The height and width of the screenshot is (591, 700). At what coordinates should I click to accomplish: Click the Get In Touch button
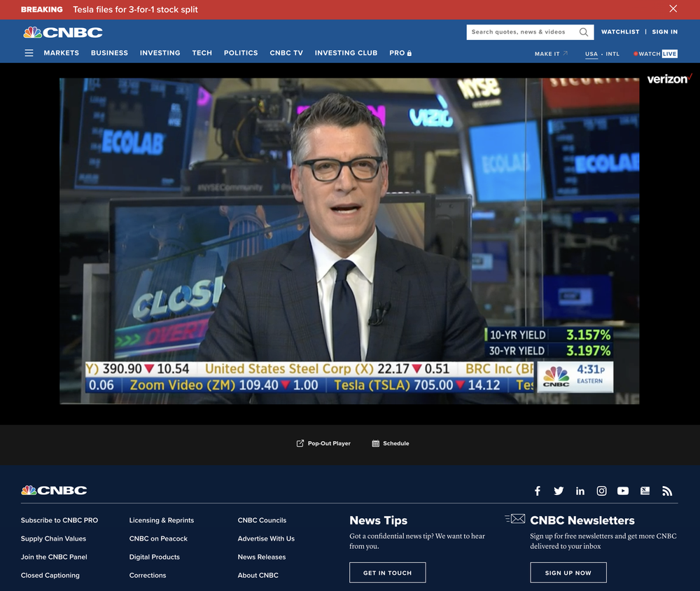pos(388,573)
